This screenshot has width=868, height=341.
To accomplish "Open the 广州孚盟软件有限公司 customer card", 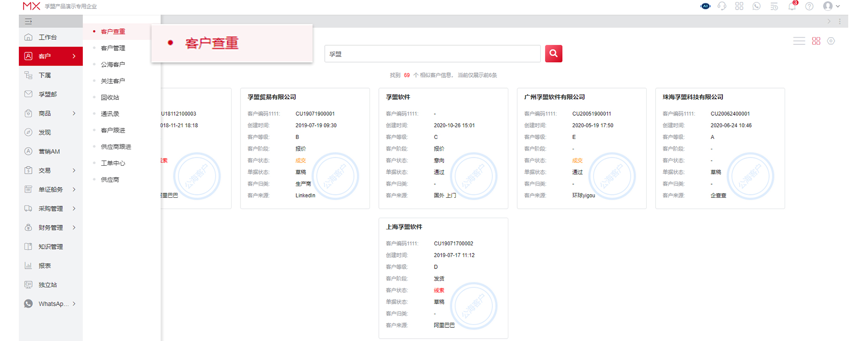I will [x=582, y=148].
